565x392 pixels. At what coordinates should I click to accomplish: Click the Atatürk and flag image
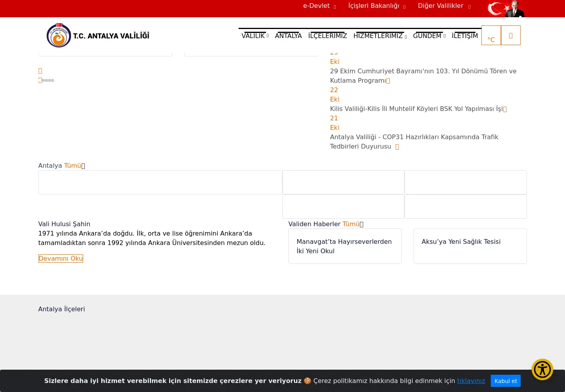pyautogui.click(x=506, y=9)
